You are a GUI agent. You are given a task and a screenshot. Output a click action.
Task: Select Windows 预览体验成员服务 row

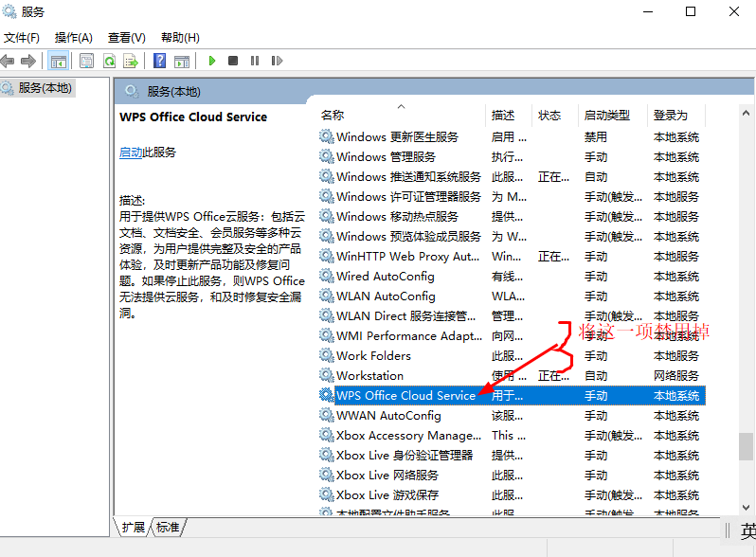(x=512, y=236)
